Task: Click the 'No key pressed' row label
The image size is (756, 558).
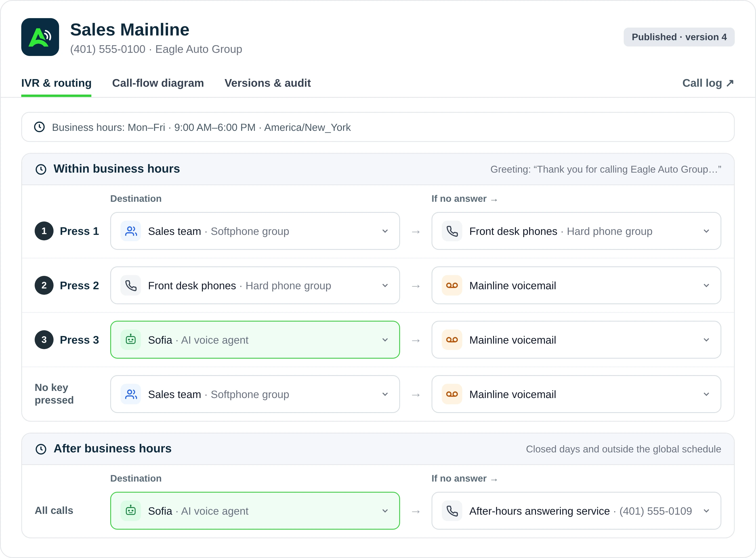Action: click(x=54, y=394)
